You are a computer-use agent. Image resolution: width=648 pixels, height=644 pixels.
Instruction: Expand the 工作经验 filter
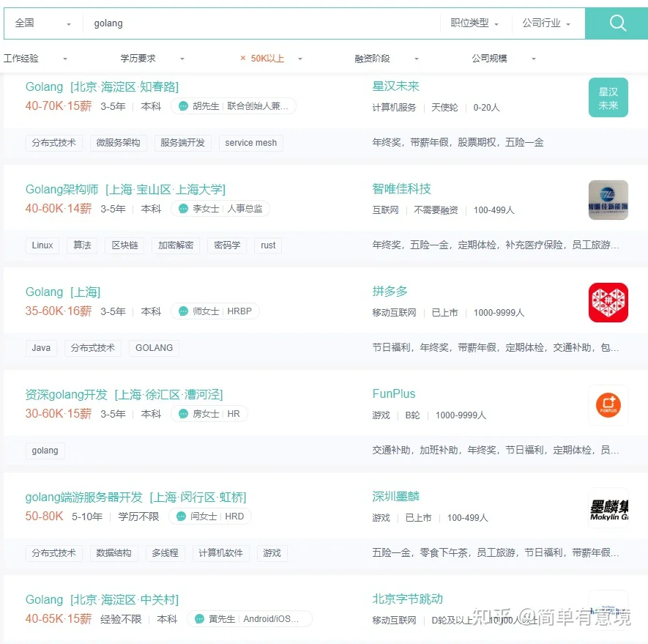point(36,59)
